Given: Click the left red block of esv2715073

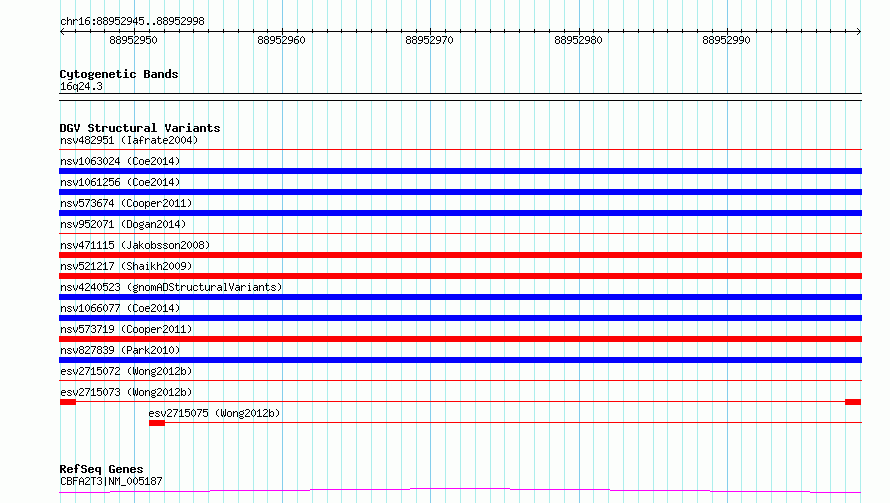Looking at the screenshot, I should point(68,402).
